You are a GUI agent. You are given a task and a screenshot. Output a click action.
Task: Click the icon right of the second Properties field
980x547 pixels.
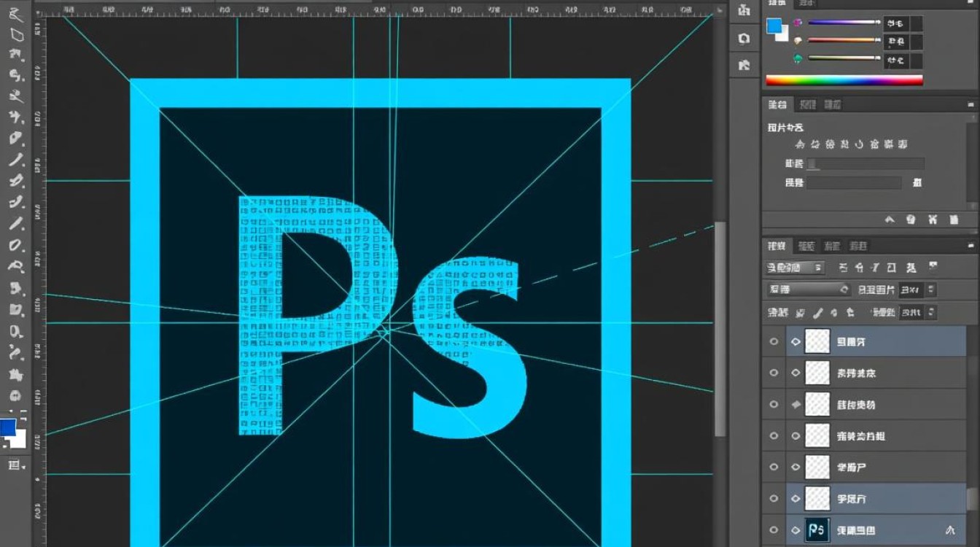(917, 183)
